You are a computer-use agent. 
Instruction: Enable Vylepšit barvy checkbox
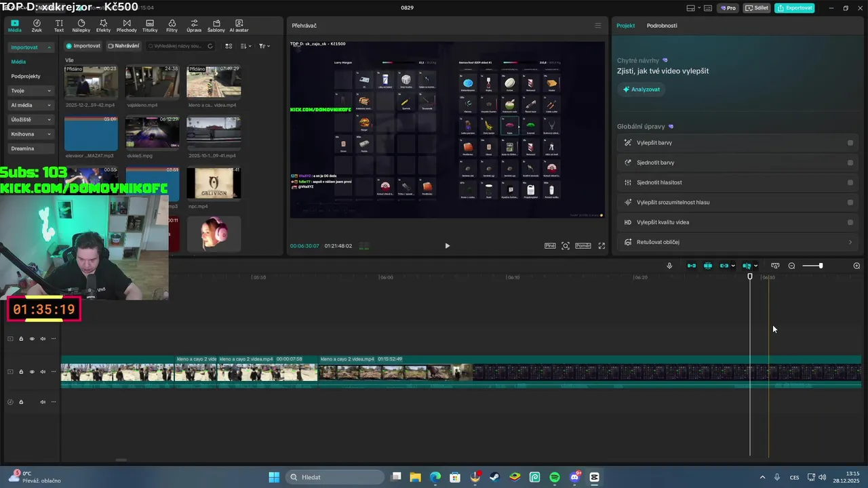[850, 143]
